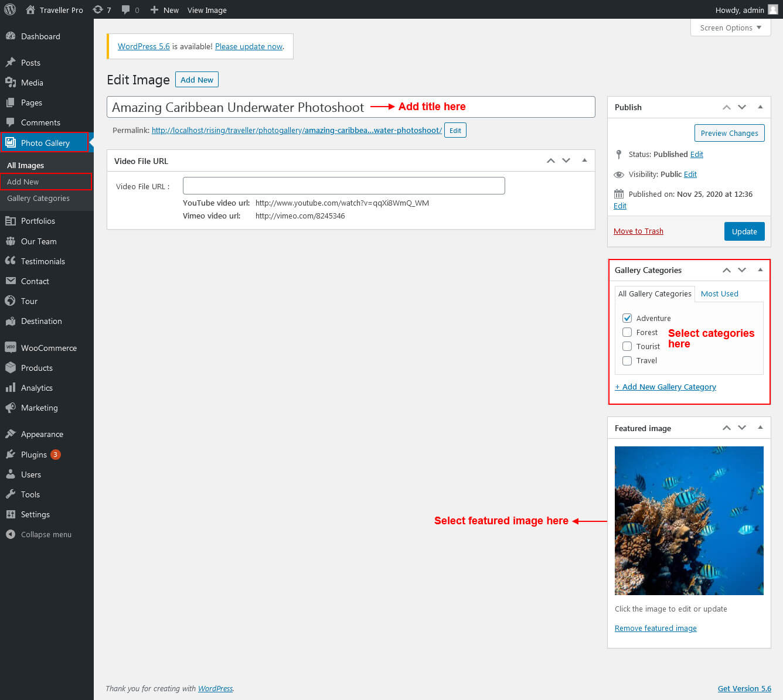Collapse the Video File URL panel
The width and height of the screenshot is (783, 700).
[584, 161]
